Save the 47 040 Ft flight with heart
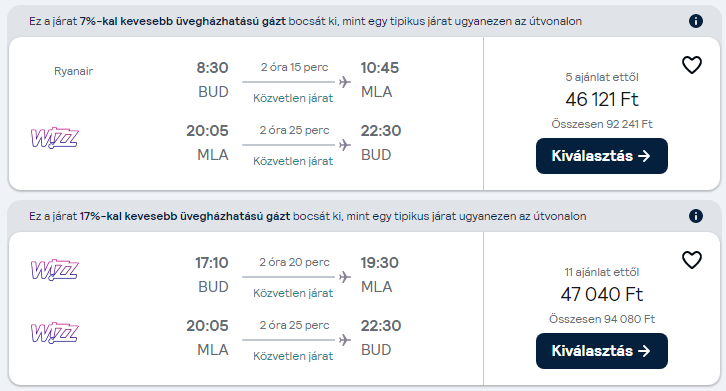This screenshot has width=726, height=391. click(692, 260)
